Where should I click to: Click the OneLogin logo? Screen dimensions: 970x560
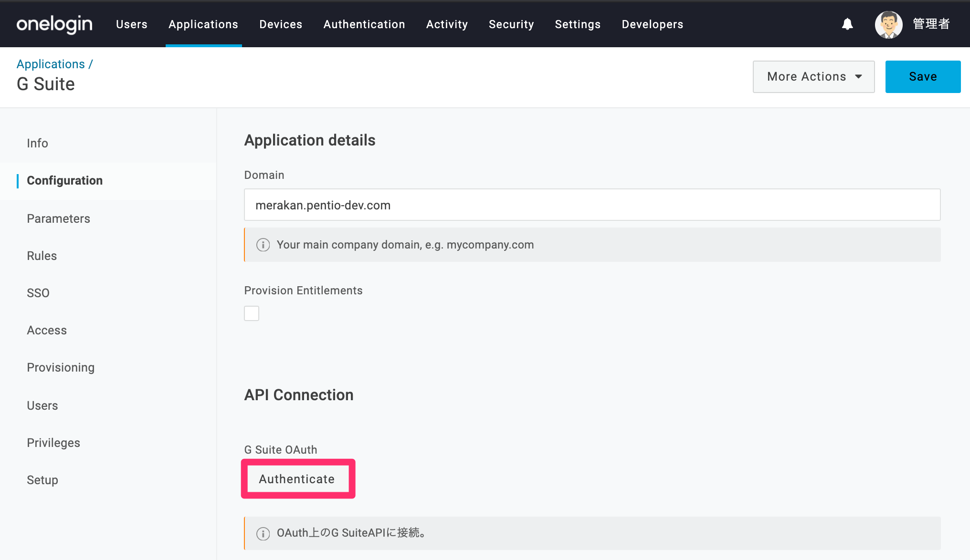(x=54, y=24)
